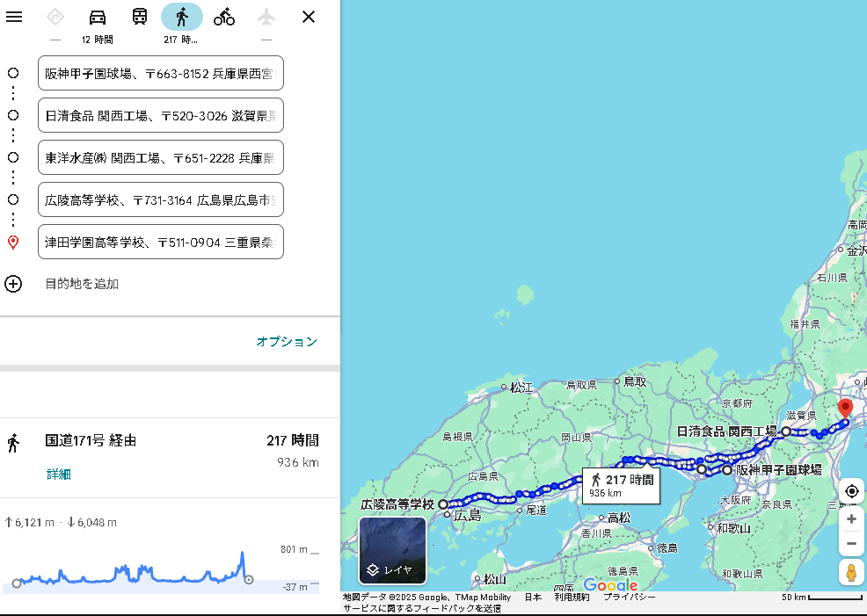Viewport: 867px width, 616px height.
Task: Select the flight travel mode
Action: click(266, 17)
